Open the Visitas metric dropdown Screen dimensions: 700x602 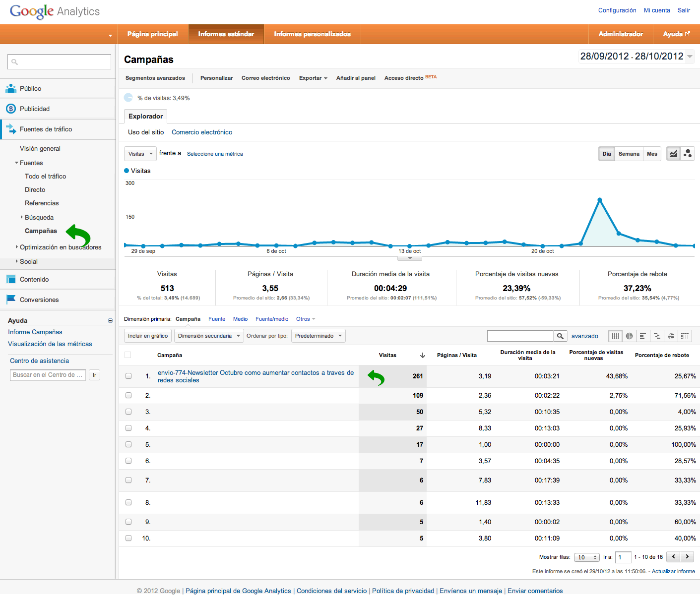point(140,154)
